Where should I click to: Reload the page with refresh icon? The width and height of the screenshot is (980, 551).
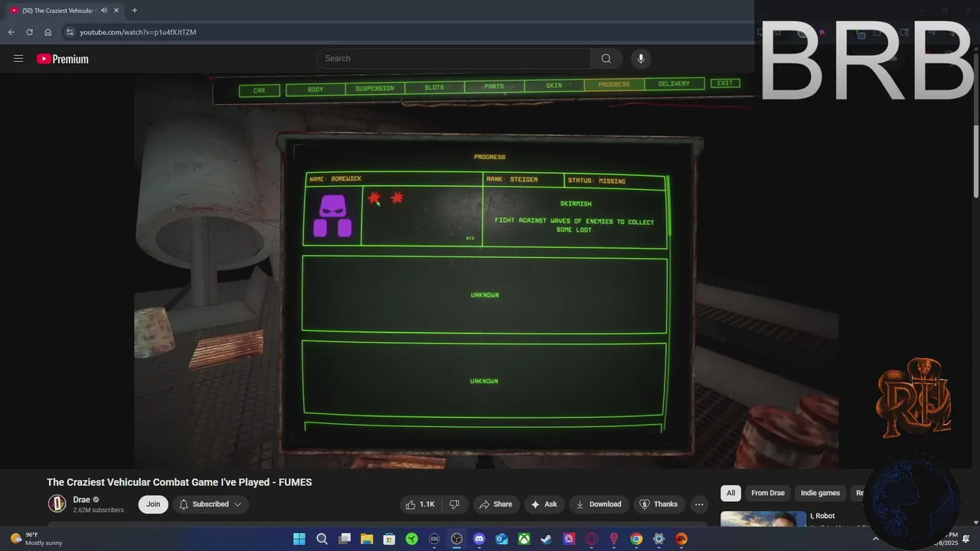tap(29, 32)
